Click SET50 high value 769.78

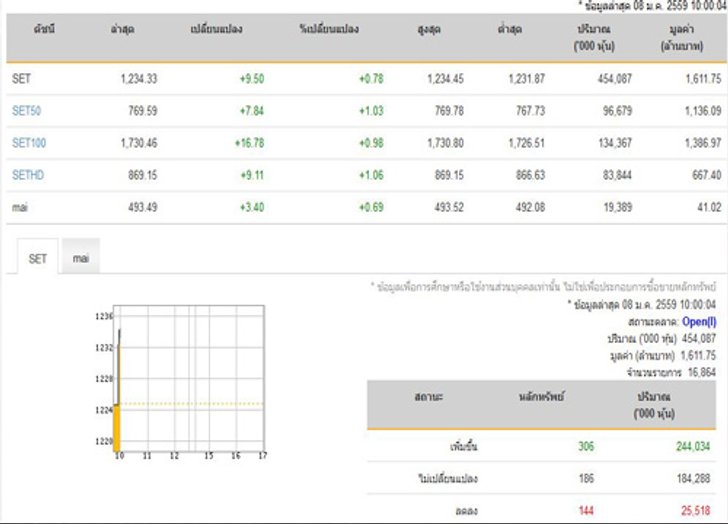pos(449,111)
